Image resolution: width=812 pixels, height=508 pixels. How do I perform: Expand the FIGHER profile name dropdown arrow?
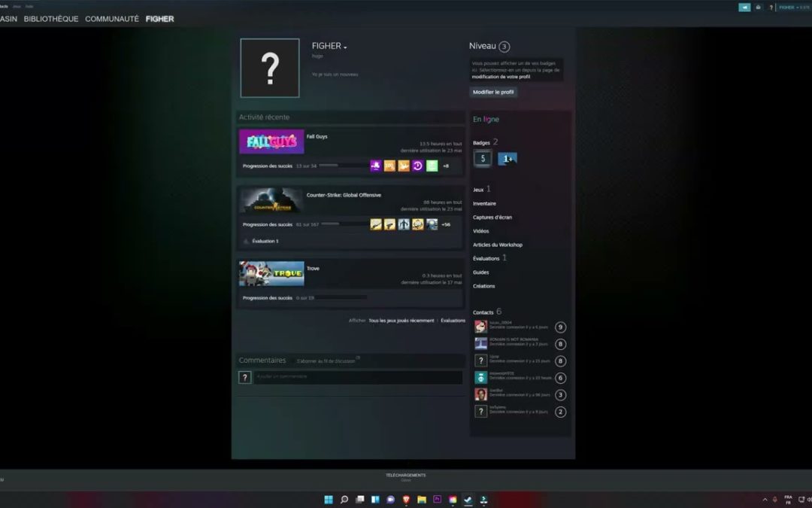pos(345,47)
